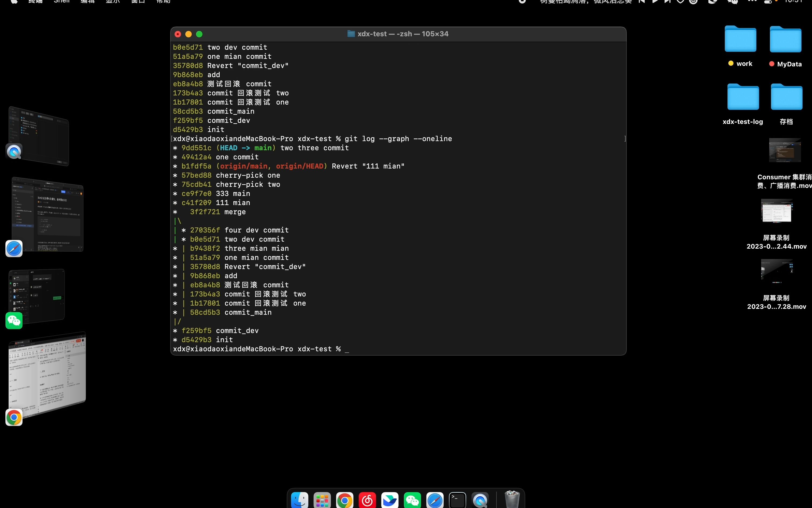Click the green full-screen button of Terminal

click(199, 34)
